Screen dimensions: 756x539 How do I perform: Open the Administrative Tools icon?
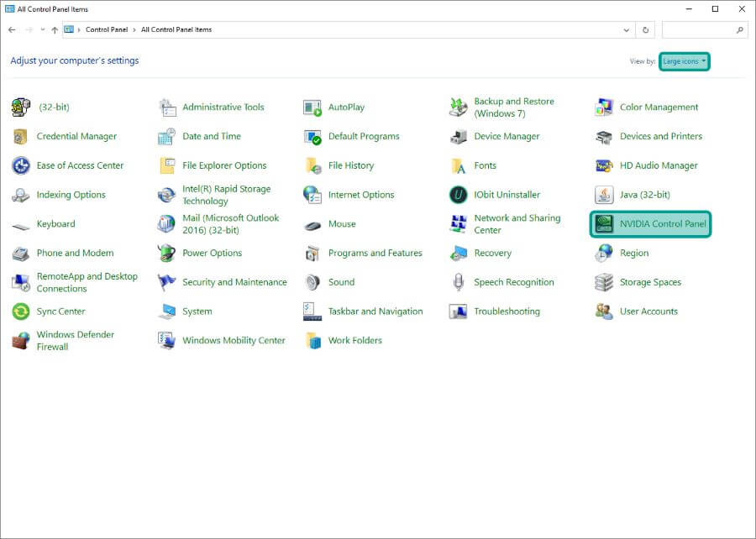167,107
